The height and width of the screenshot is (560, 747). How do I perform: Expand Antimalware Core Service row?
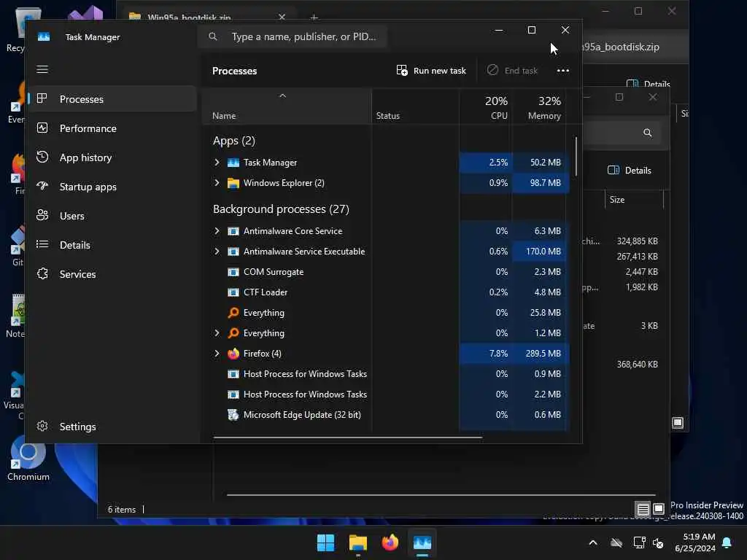(x=217, y=231)
